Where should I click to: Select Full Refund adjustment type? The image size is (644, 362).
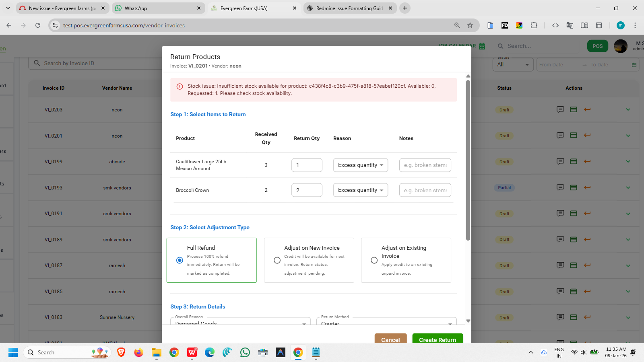(180, 260)
